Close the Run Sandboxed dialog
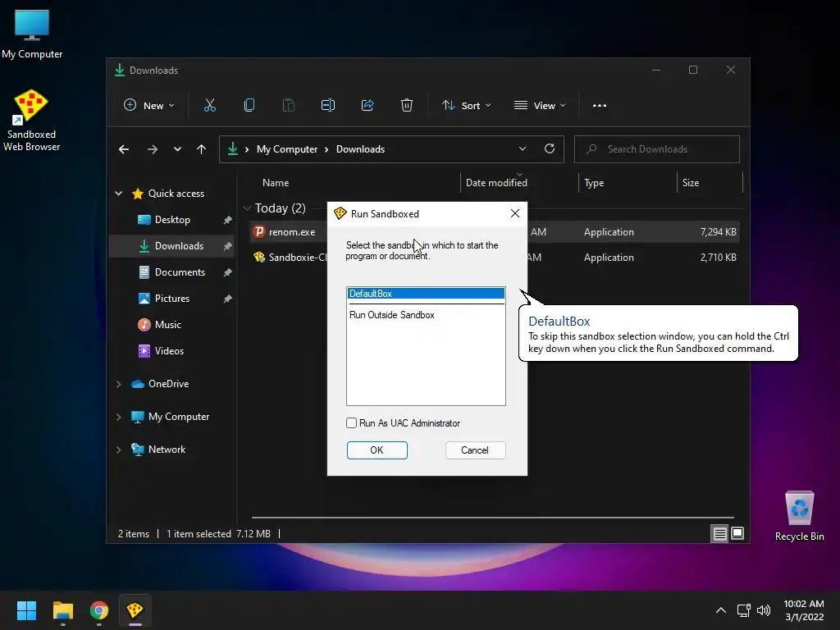This screenshot has height=630, width=840. pos(515,213)
